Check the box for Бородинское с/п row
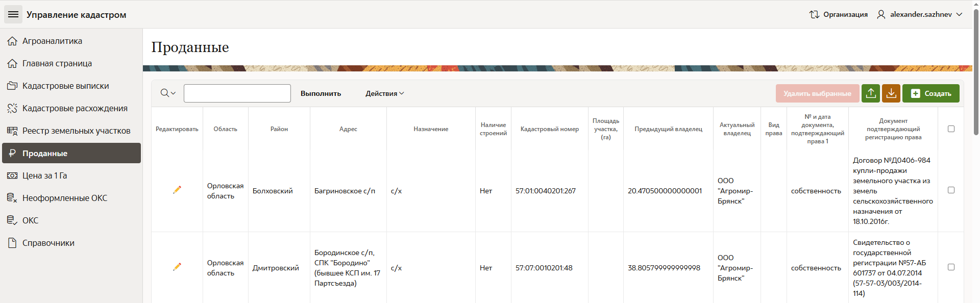This screenshot has height=303, width=980. click(x=951, y=267)
